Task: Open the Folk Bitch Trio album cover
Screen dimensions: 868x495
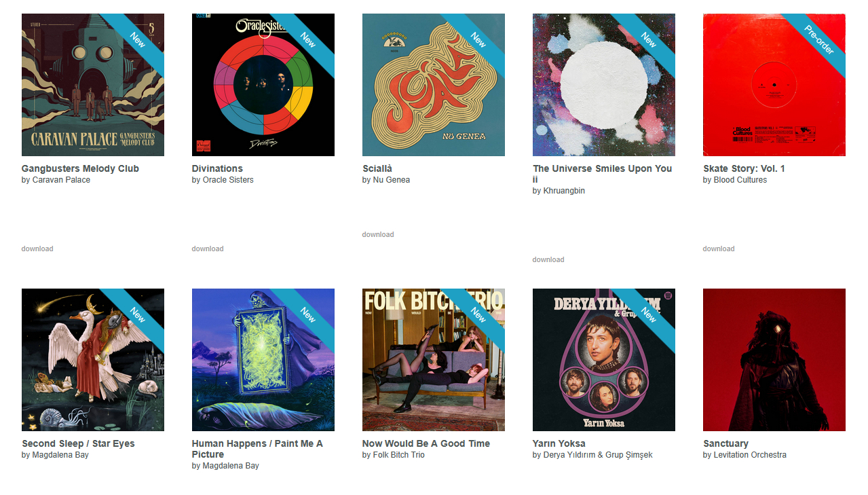Action: 434,360
